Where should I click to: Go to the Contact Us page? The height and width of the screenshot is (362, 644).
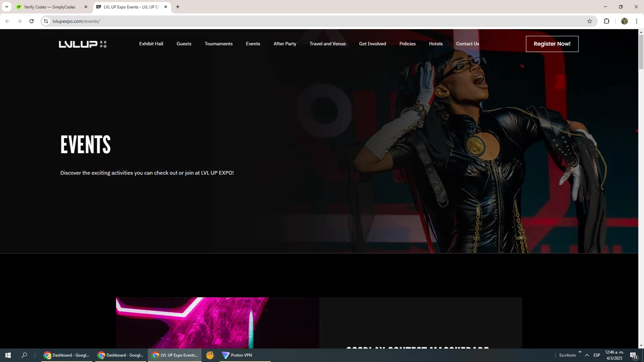[468, 44]
